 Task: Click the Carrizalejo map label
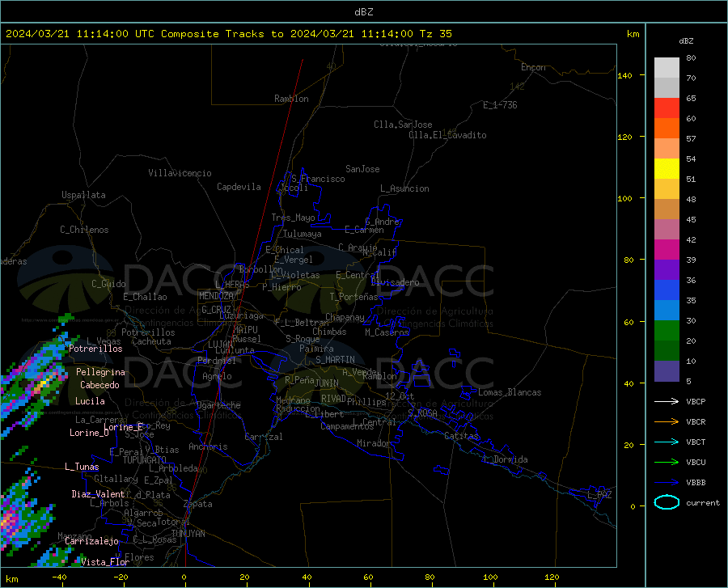click(x=92, y=541)
